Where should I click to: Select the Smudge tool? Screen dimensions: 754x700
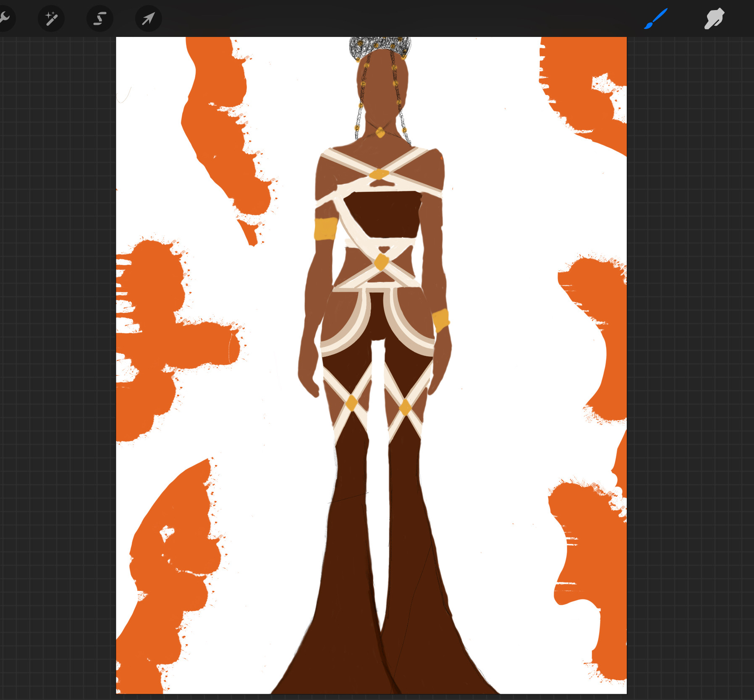[x=714, y=18]
